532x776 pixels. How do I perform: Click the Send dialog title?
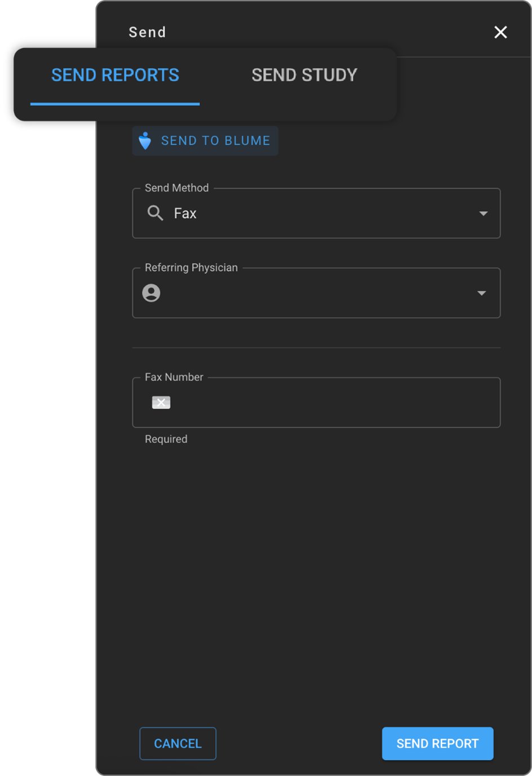coord(147,32)
